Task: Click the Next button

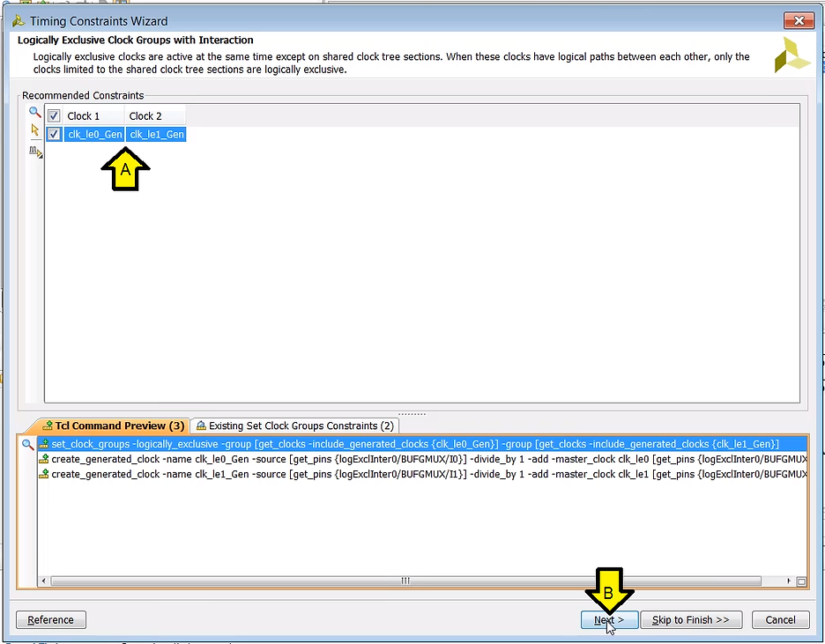Action: click(x=609, y=619)
